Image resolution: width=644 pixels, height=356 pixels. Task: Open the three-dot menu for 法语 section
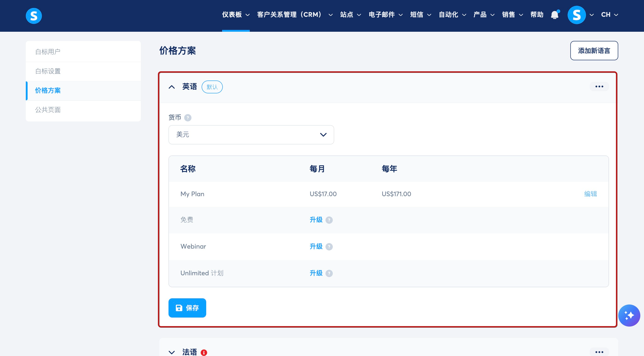pyautogui.click(x=599, y=352)
